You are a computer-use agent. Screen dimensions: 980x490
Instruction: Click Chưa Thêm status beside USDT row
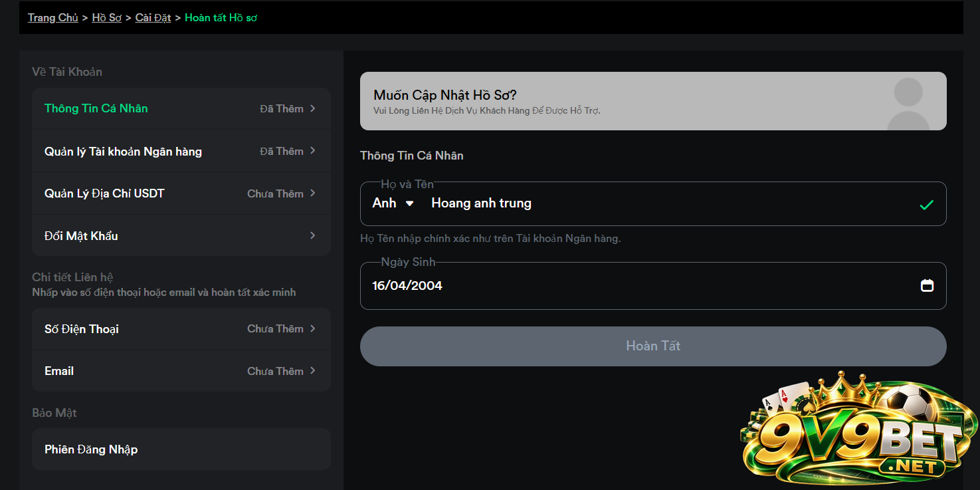click(x=275, y=193)
